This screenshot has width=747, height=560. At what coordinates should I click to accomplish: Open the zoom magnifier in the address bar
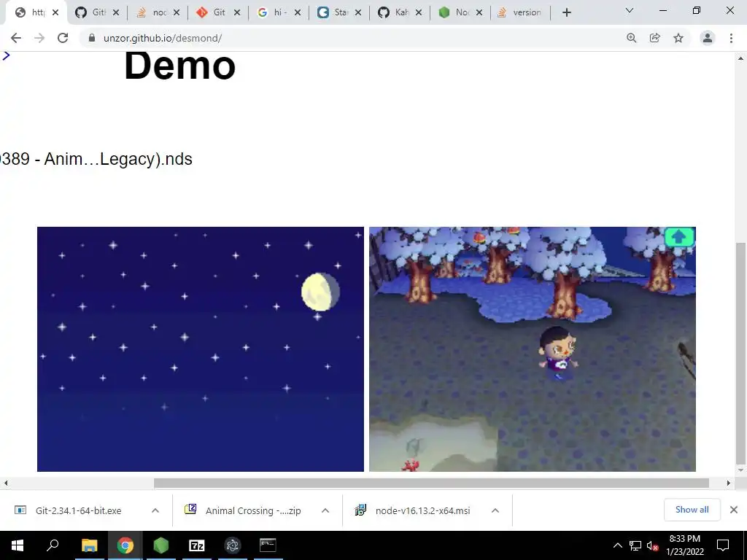click(x=632, y=38)
